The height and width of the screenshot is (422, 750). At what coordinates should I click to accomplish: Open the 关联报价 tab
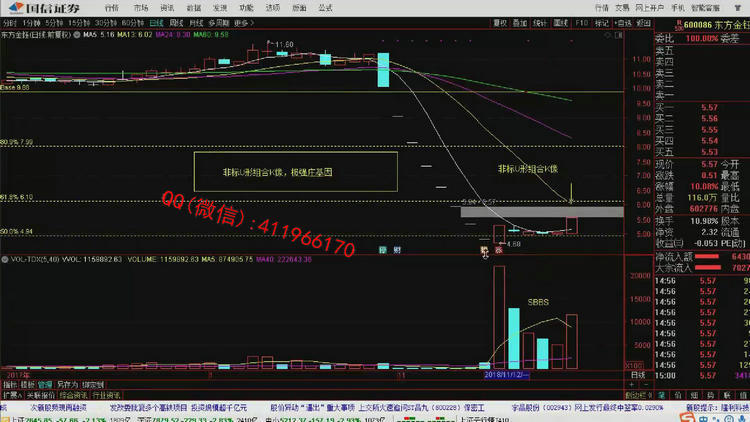pos(41,395)
